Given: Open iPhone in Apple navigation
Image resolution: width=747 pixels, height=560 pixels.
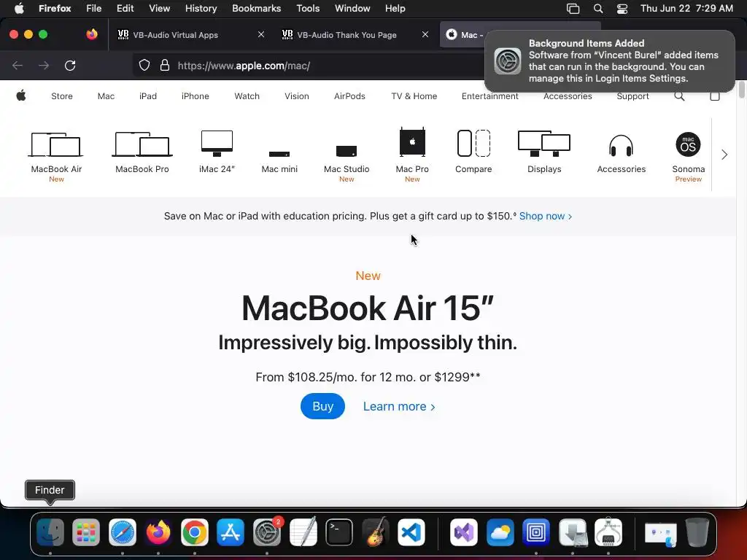Looking at the screenshot, I should [x=196, y=96].
